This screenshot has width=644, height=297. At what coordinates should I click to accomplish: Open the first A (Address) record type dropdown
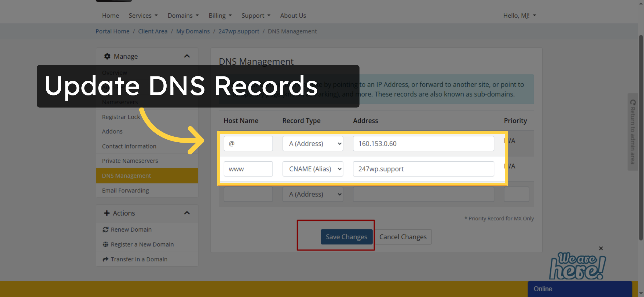(x=313, y=143)
